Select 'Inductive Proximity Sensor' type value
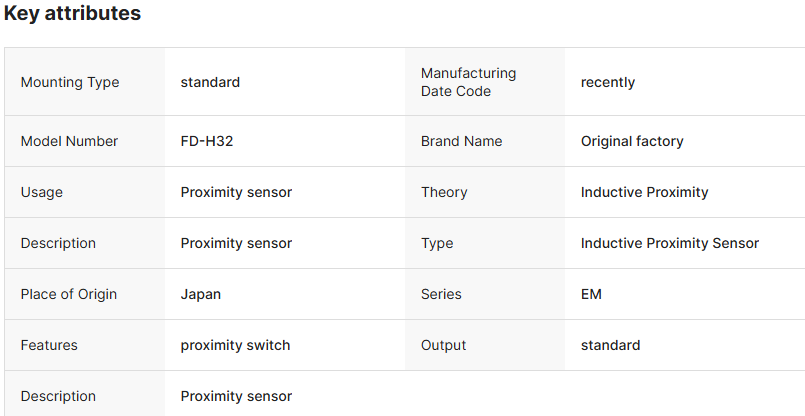Image resolution: width=805 pixels, height=416 pixels. (x=670, y=243)
